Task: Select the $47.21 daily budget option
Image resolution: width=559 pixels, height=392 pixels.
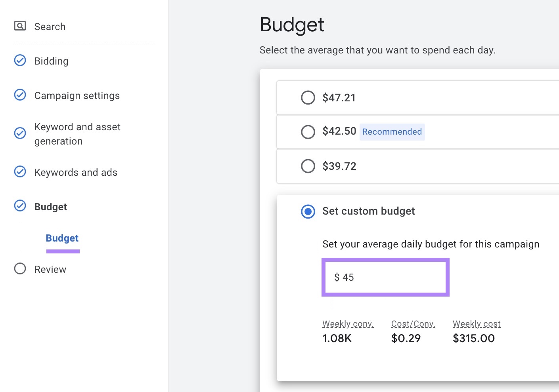Action: click(308, 97)
